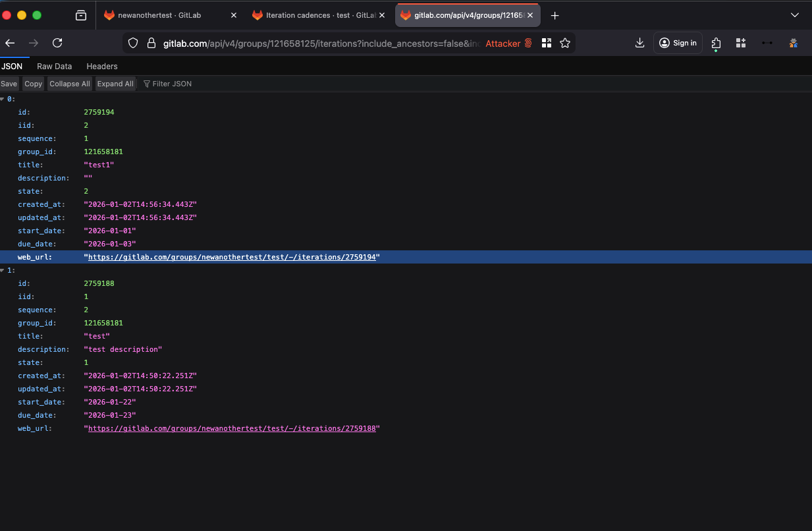Screen dimensions: 812x531
Task: Reload the current page
Action: (x=57, y=43)
